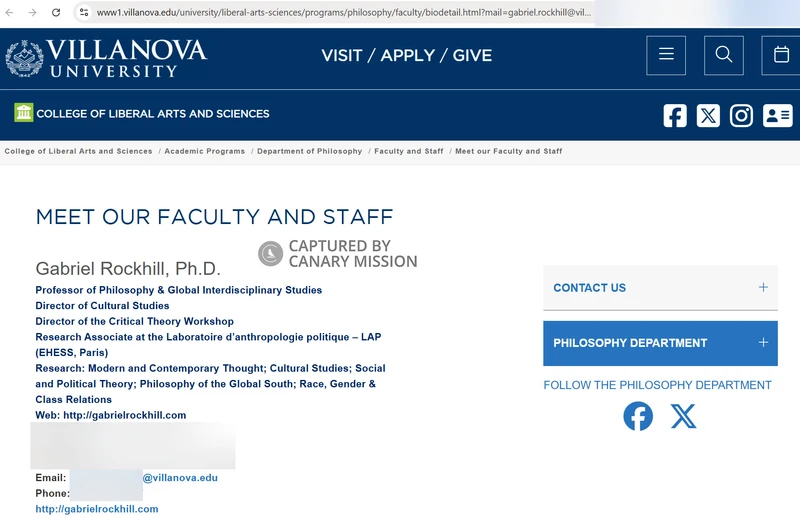The image size is (800, 521).
Task: Click the search magnifier icon
Action: pyautogui.click(x=723, y=55)
